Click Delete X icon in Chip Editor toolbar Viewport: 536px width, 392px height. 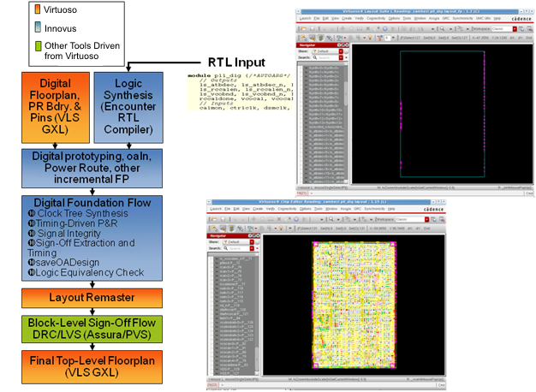[279, 219]
